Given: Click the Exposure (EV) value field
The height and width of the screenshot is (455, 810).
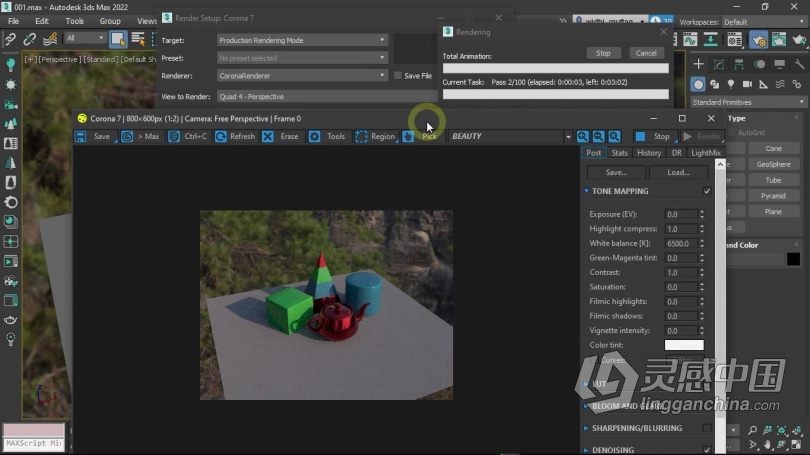Looking at the screenshot, I should 680,214.
